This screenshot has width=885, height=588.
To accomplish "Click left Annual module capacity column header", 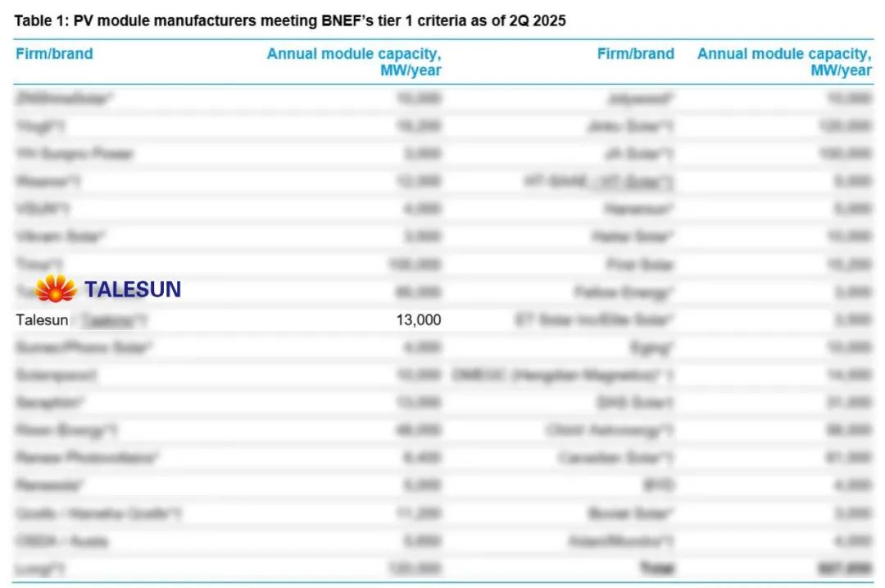I will pos(354,62).
